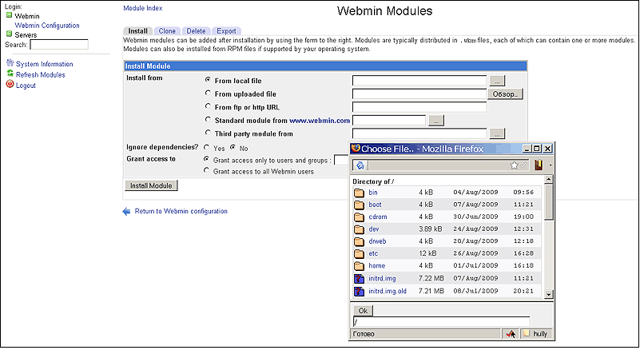Click the Servers category icon in sidebar
Image resolution: width=644 pixels, height=354 pixels.
click(x=9, y=34)
